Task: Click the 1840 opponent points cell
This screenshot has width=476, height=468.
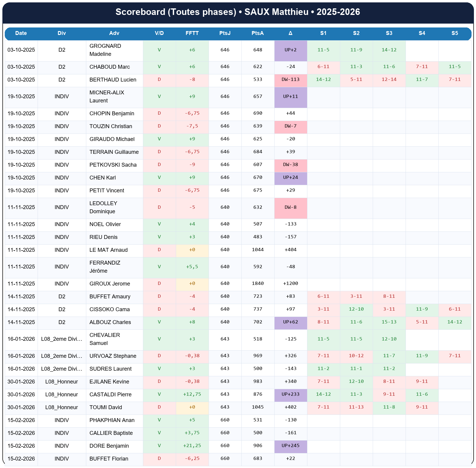Action: click(x=258, y=283)
